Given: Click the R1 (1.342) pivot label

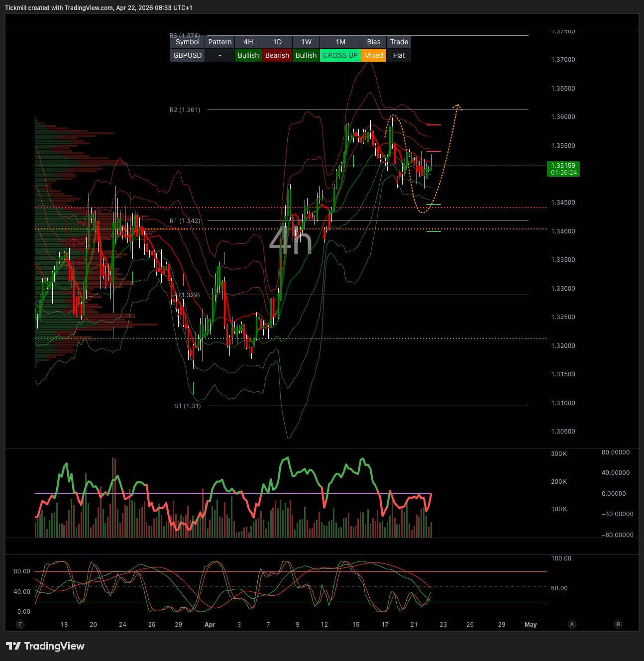Looking at the screenshot, I should tap(185, 221).
